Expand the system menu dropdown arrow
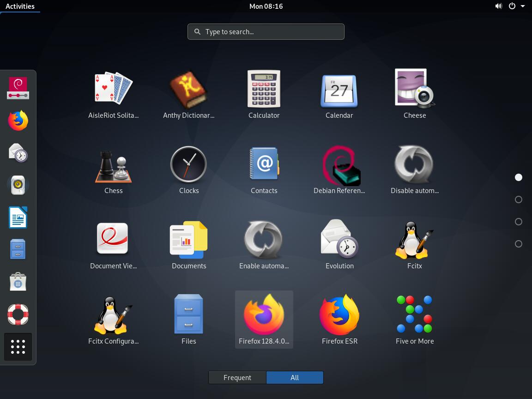532x399 pixels. 523,6
